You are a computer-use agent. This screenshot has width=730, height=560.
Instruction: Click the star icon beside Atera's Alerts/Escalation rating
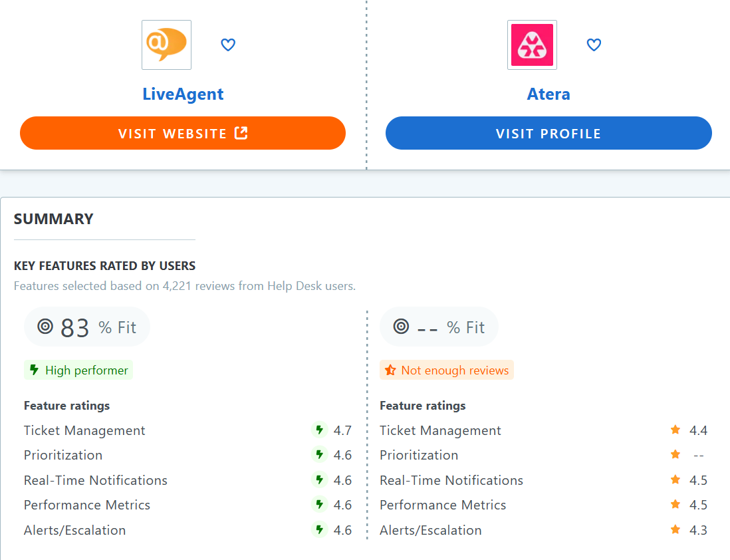[x=675, y=530]
